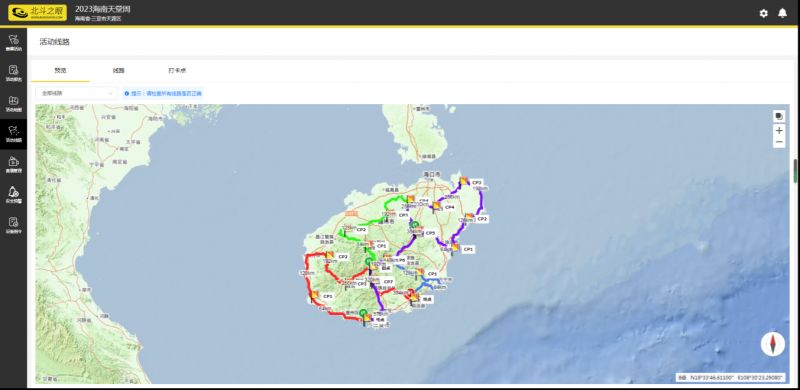Expand the all-routes dropdown selector
The height and width of the screenshot is (390, 800).
[x=77, y=93]
